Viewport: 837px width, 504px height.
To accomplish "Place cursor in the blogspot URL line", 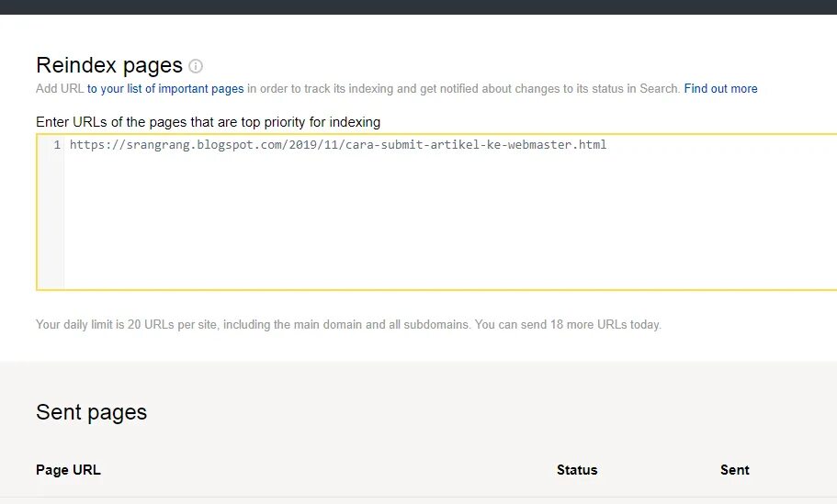I will [338, 145].
